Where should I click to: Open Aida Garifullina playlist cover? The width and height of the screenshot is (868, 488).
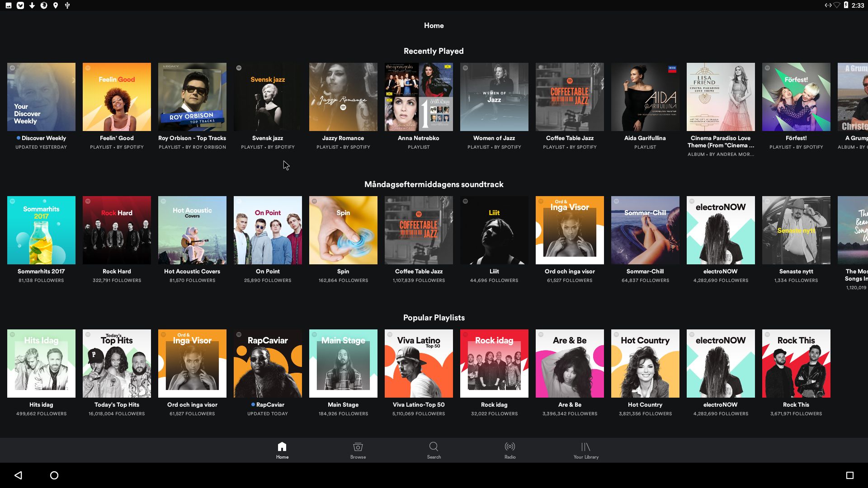click(645, 97)
